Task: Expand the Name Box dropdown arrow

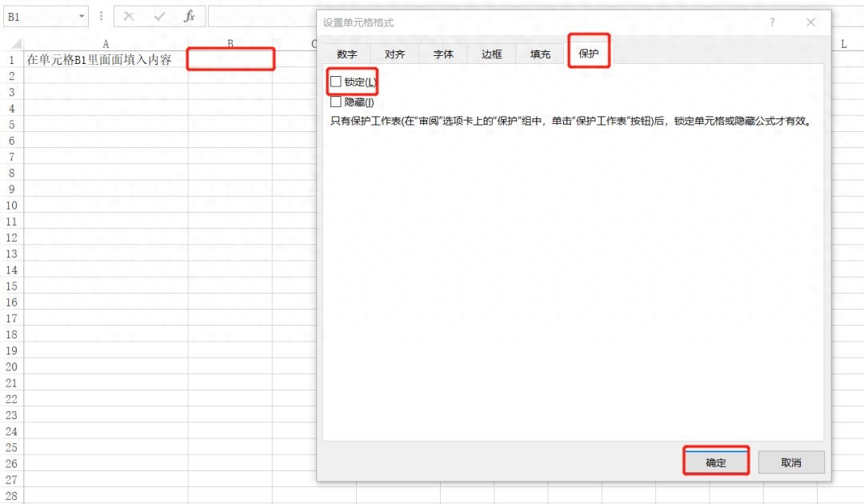Action: tap(82, 17)
